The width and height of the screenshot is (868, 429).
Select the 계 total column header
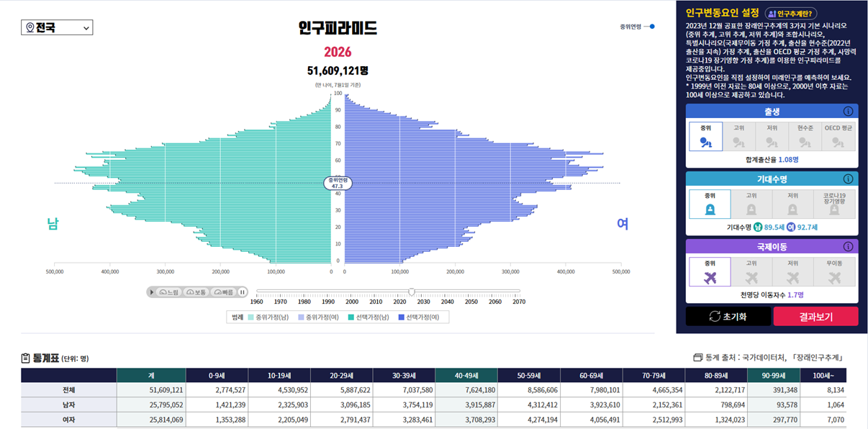(151, 375)
